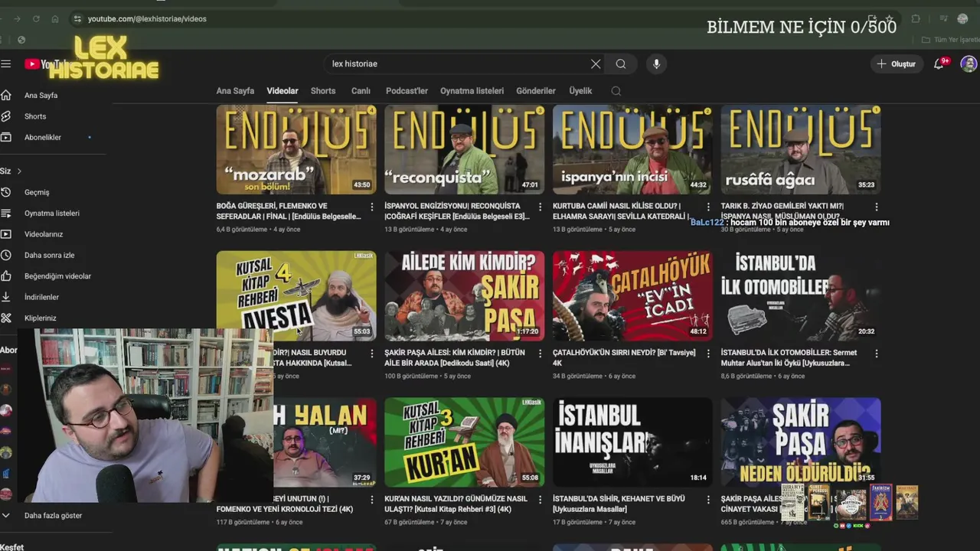The height and width of the screenshot is (551, 980).
Task: Start voice search with microphone icon
Action: coord(656,64)
